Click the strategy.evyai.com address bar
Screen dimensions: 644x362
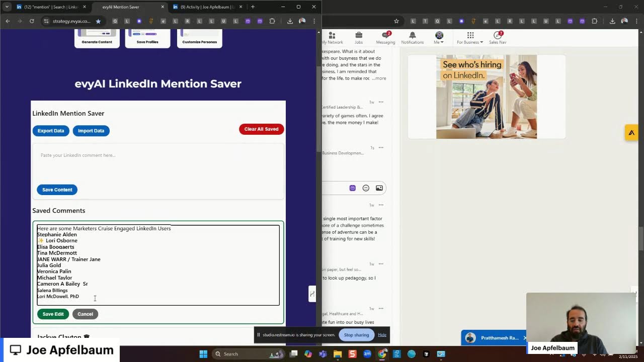point(71,21)
